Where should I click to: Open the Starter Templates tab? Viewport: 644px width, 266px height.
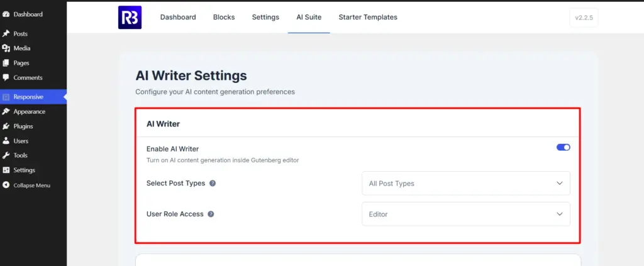click(368, 17)
